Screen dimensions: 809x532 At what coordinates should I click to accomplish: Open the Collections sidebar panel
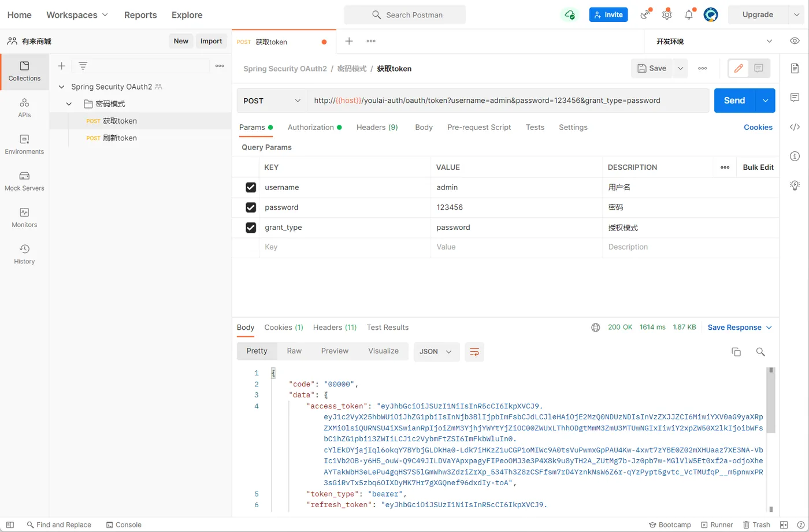coord(24,72)
